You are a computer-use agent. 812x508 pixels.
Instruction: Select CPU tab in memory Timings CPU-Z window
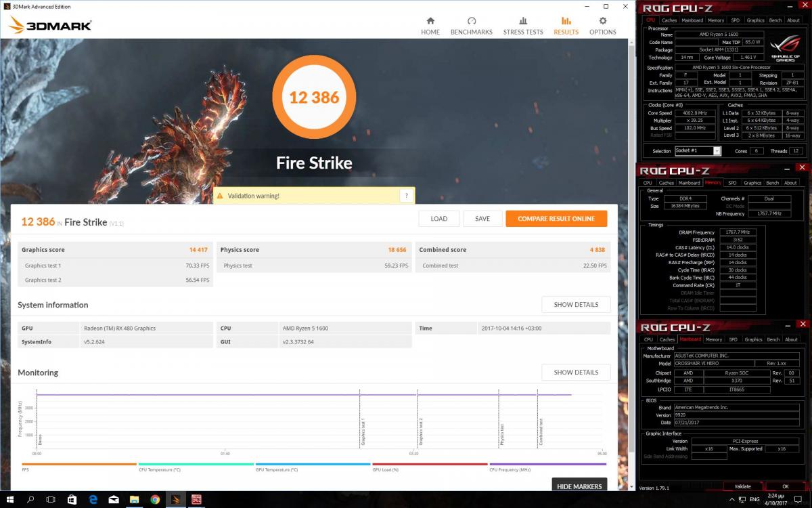point(648,183)
